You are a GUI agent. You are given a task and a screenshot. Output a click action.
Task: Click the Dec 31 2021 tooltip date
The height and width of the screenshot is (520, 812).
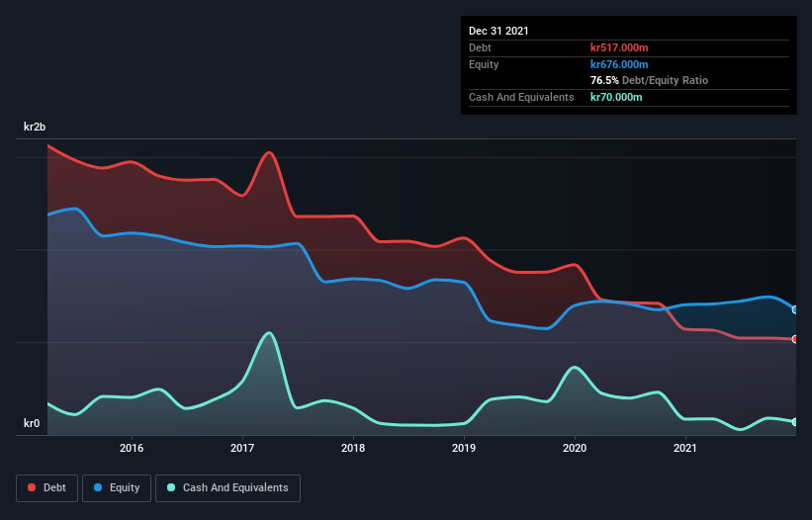[x=498, y=31]
